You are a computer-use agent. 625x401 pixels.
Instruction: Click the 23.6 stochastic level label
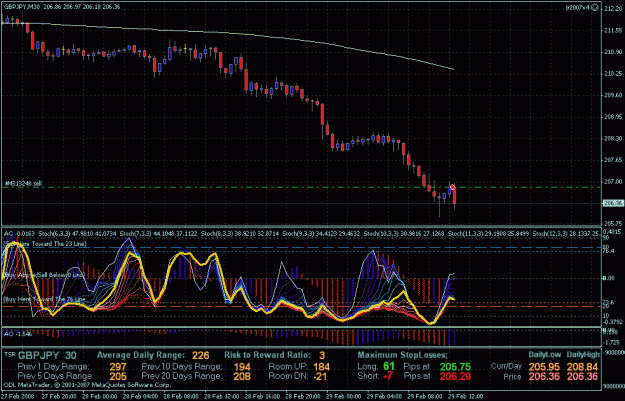[609, 303]
